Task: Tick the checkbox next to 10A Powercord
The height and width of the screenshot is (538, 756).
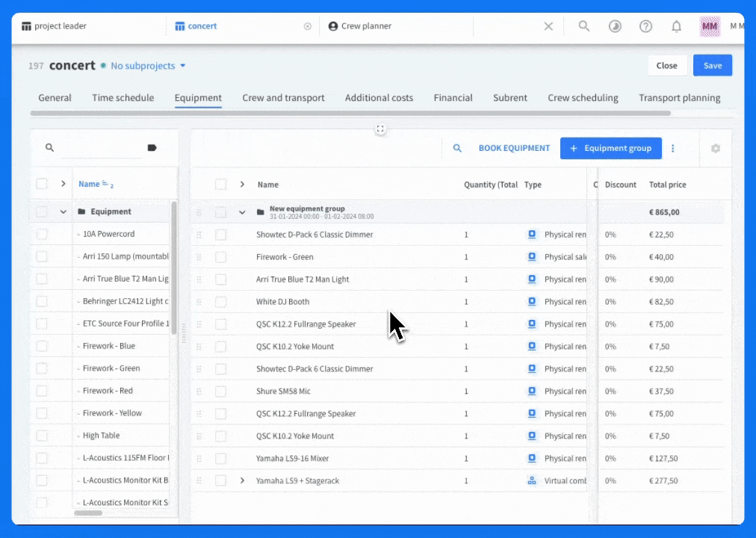Action: tap(42, 234)
